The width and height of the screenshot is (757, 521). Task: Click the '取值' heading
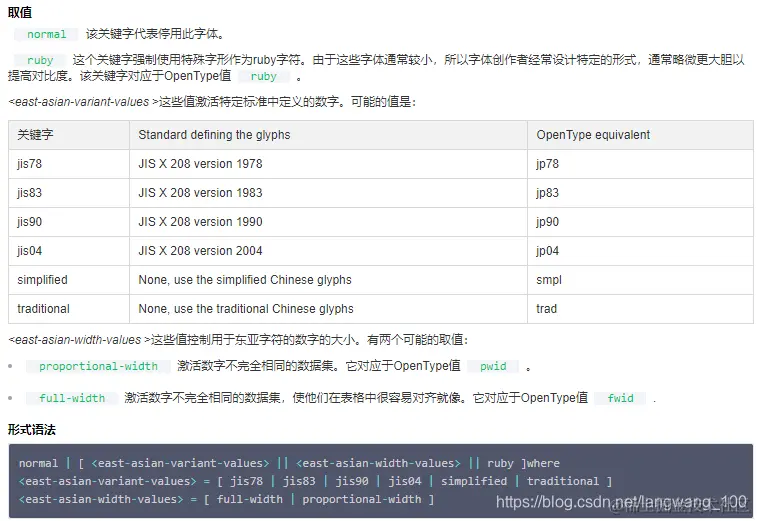(20, 12)
